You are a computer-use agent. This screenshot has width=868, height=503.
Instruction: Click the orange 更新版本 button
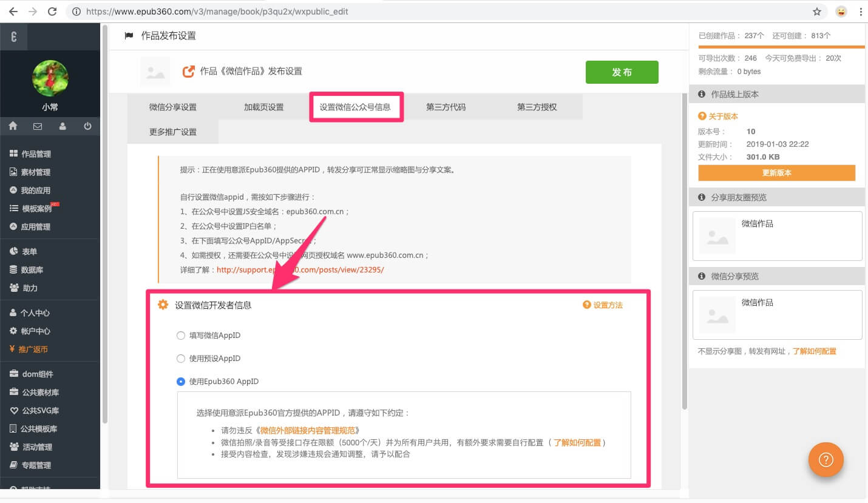click(x=776, y=173)
